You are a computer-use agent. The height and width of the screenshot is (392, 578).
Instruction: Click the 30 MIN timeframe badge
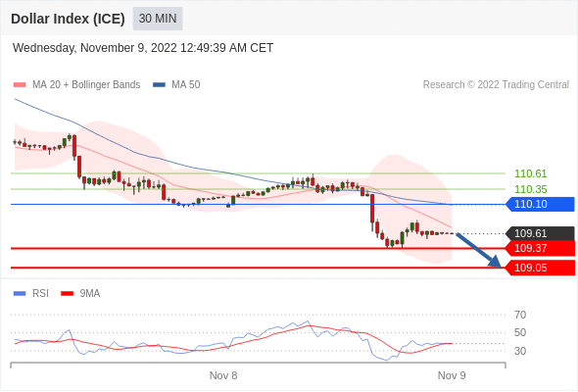[158, 19]
